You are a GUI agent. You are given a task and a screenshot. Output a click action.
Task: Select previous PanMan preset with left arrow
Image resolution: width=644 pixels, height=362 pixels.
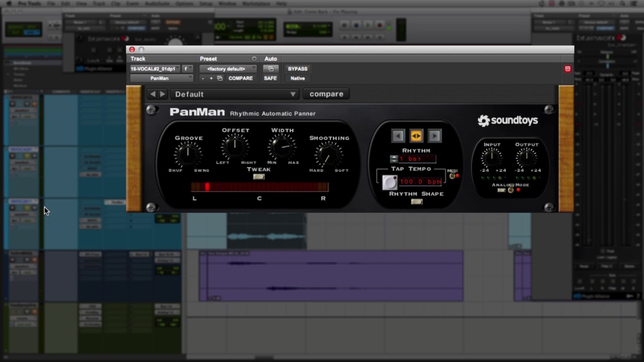coord(152,94)
